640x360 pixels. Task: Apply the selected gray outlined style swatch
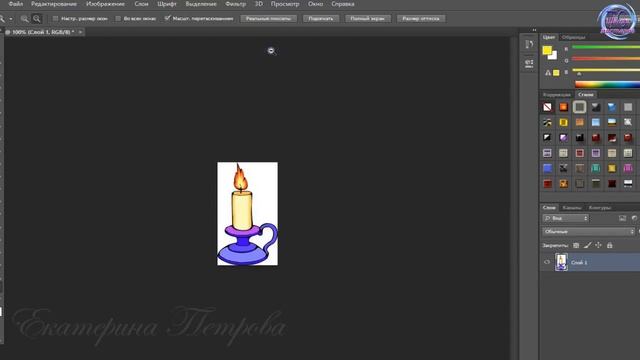point(579,107)
